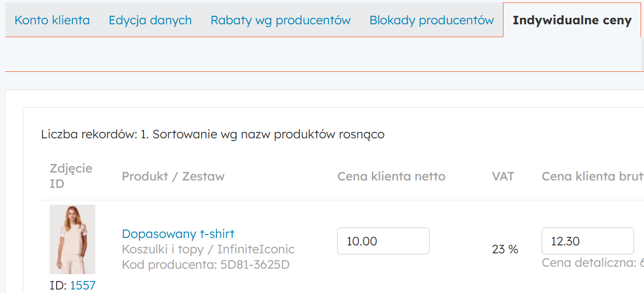This screenshot has height=293, width=644.
Task: Click the Cena klienta brutto column header
Action: [592, 176]
